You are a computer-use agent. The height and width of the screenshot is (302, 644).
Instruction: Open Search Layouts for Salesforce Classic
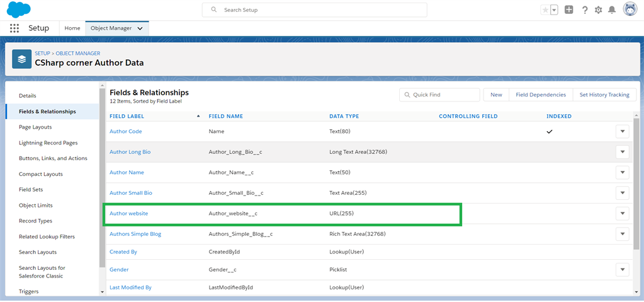tap(42, 272)
